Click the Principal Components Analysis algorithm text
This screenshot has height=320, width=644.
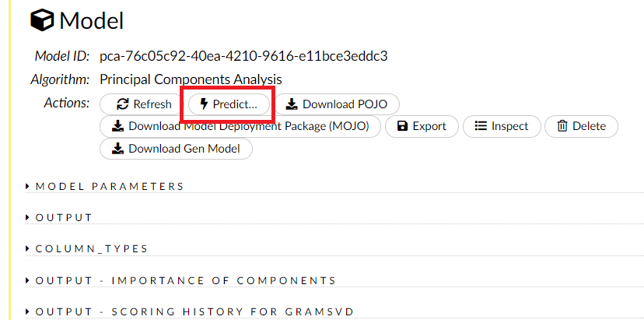pos(191,79)
